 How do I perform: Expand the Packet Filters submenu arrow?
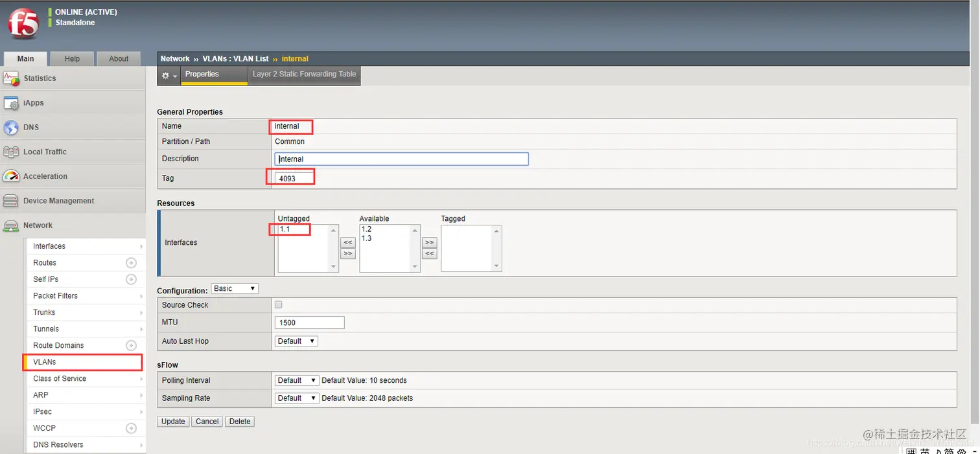(141, 296)
